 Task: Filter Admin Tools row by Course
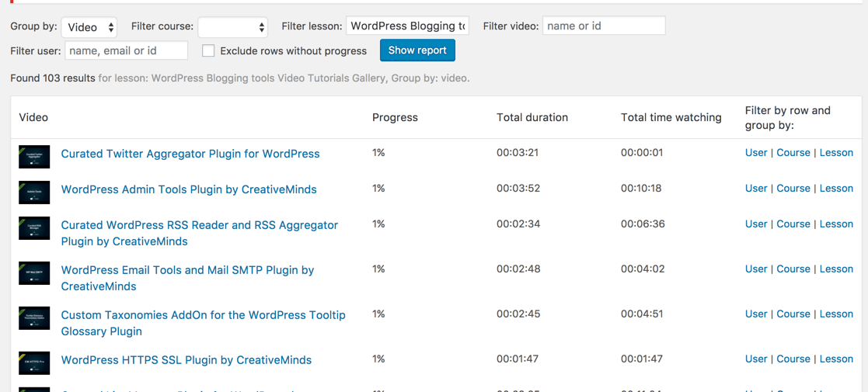[x=793, y=189]
